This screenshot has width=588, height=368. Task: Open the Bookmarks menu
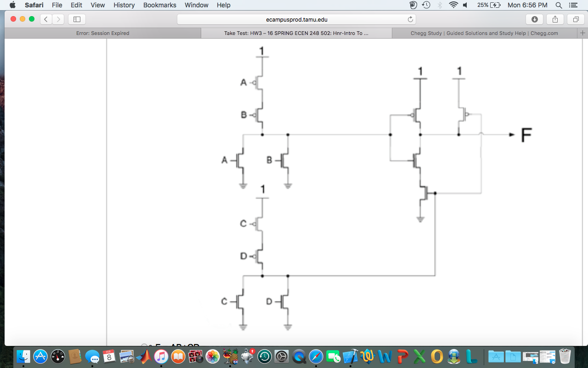pyautogui.click(x=159, y=5)
